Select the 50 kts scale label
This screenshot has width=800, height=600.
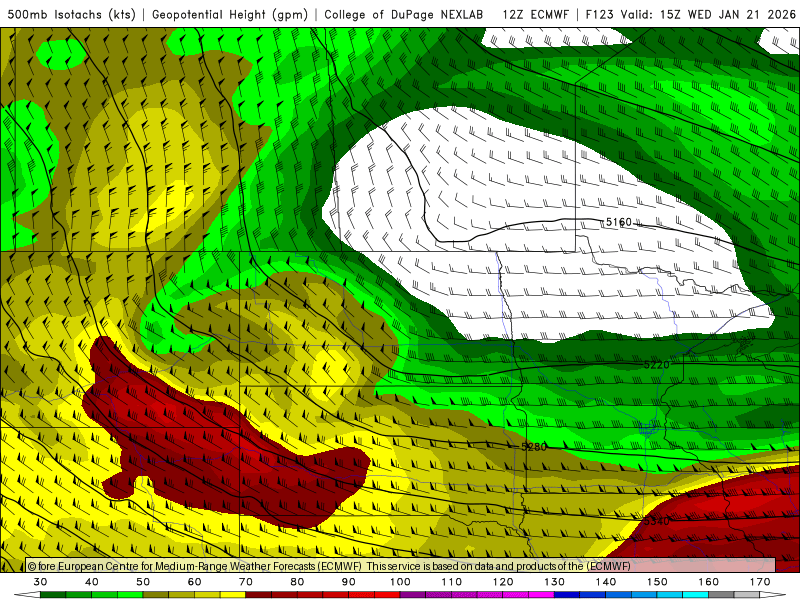pyautogui.click(x=143, y=582)
